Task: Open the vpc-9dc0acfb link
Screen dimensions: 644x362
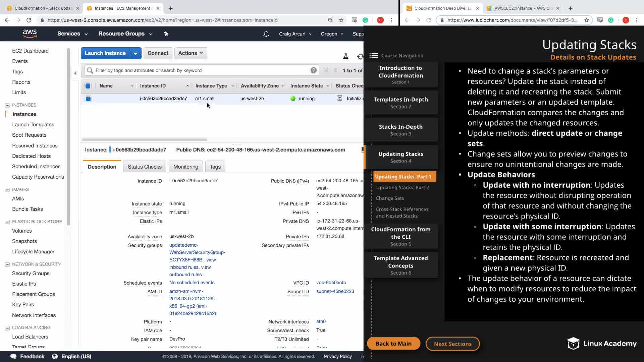Action: [331, 283]
